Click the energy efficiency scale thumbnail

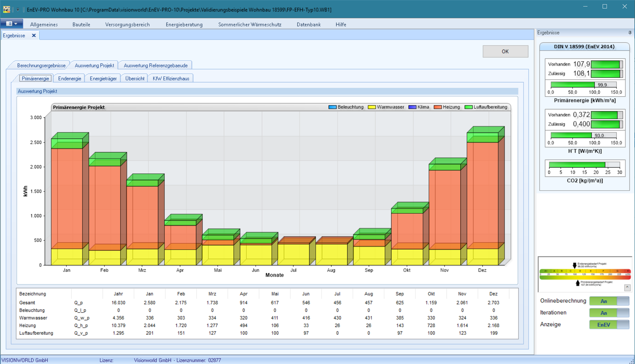pyautogui.click(x=585, y=274)
